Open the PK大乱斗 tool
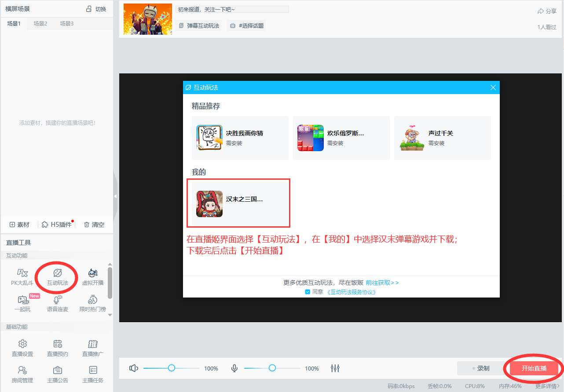Viewport: 564px width, 392px height. pyautogui.click(x=22, y=277)
